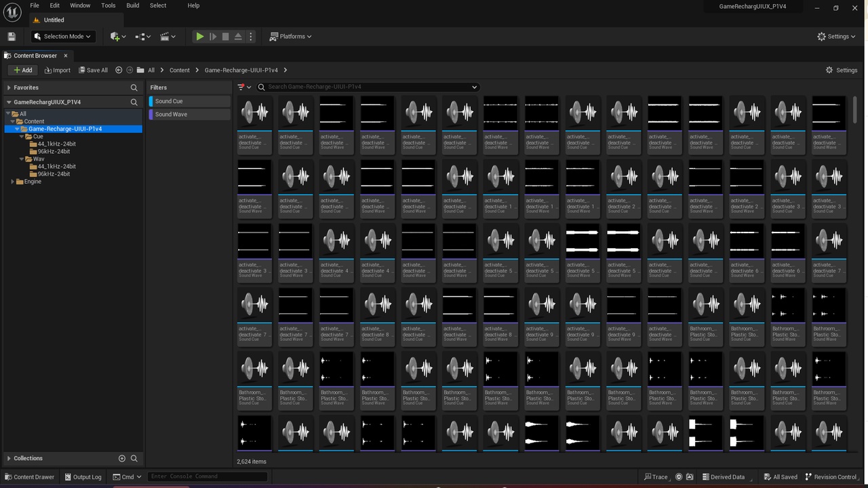Viewport: 868px width, 488px height.
Task: Open the Selection Mode dropdown
Action: click(x=63, y=37)
